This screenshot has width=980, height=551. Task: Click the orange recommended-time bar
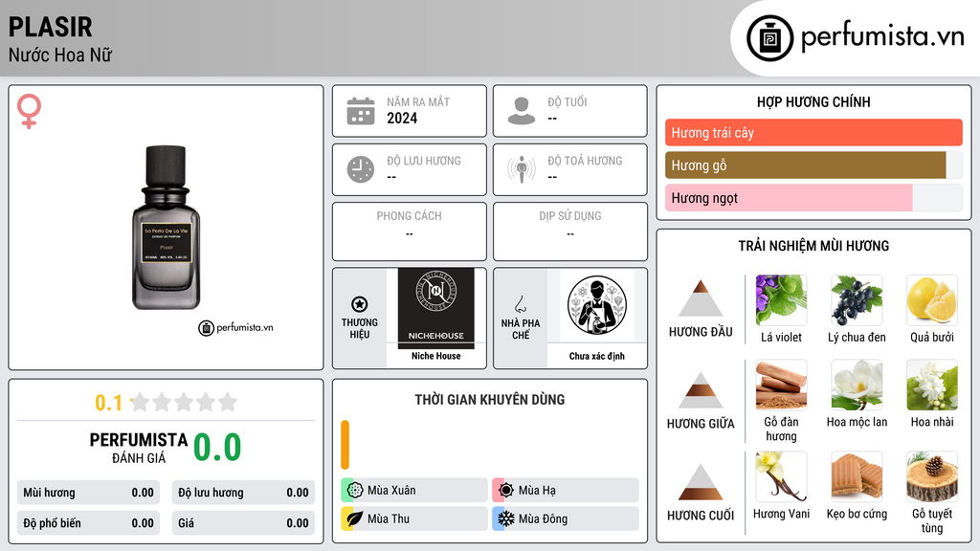[x=345, y=445]
